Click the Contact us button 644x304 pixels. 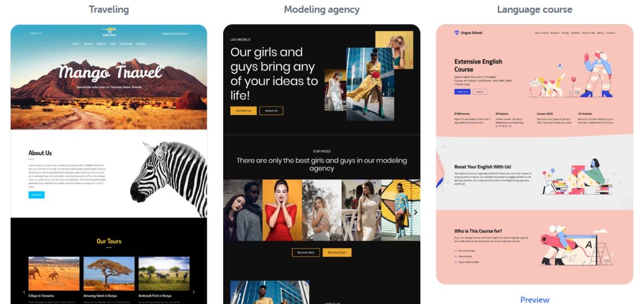pos(244,111)
